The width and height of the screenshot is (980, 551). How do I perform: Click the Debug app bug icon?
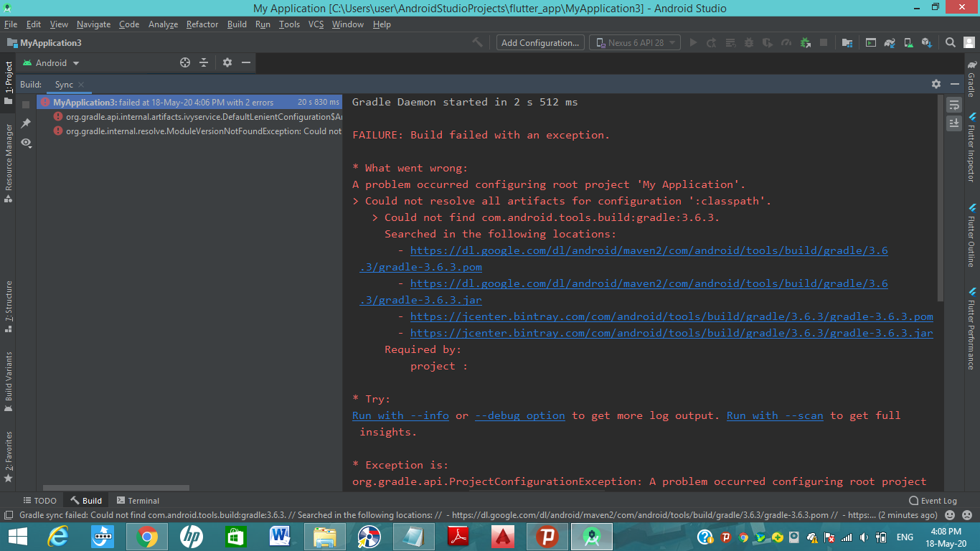click(x=749, y=42)
